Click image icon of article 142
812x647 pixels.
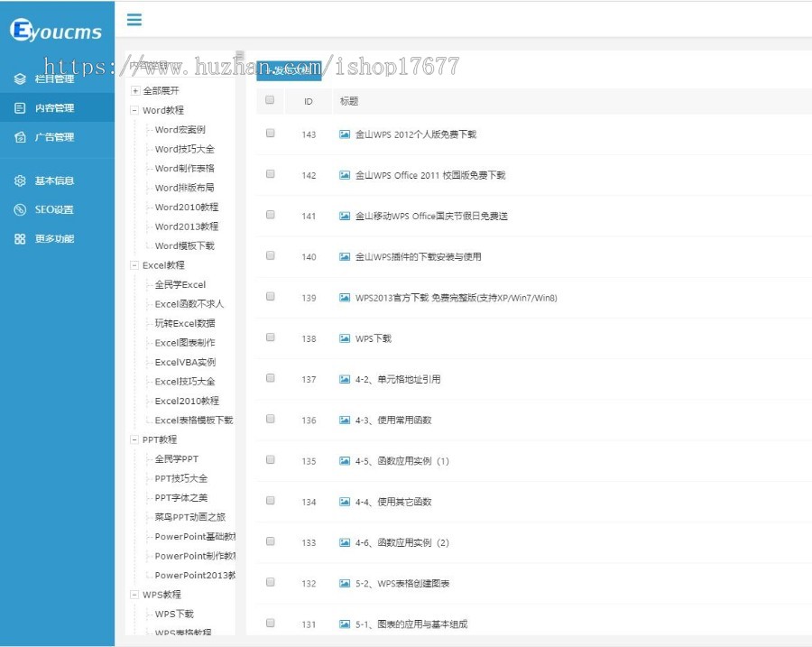(x=345, y=175)
